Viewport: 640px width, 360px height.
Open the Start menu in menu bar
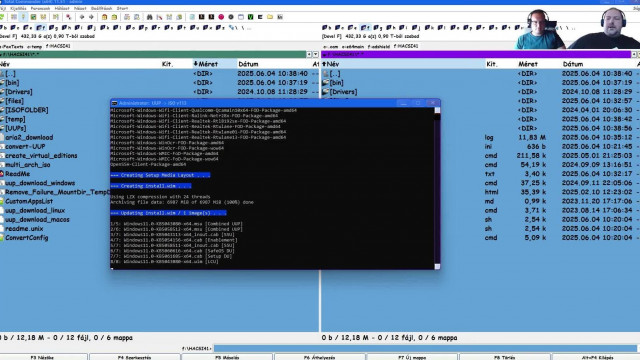(122, 8)
